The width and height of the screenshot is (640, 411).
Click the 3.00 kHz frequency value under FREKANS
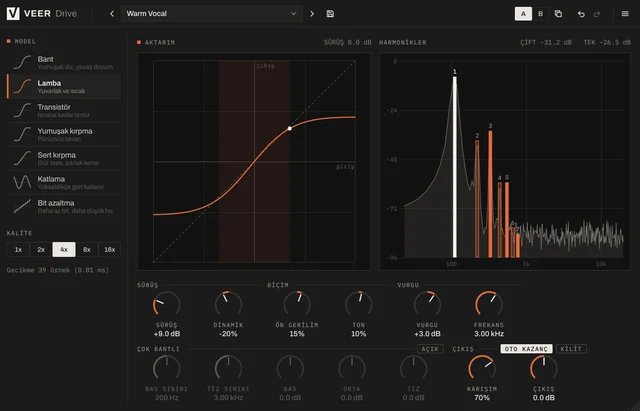click(x=489, y=334)
